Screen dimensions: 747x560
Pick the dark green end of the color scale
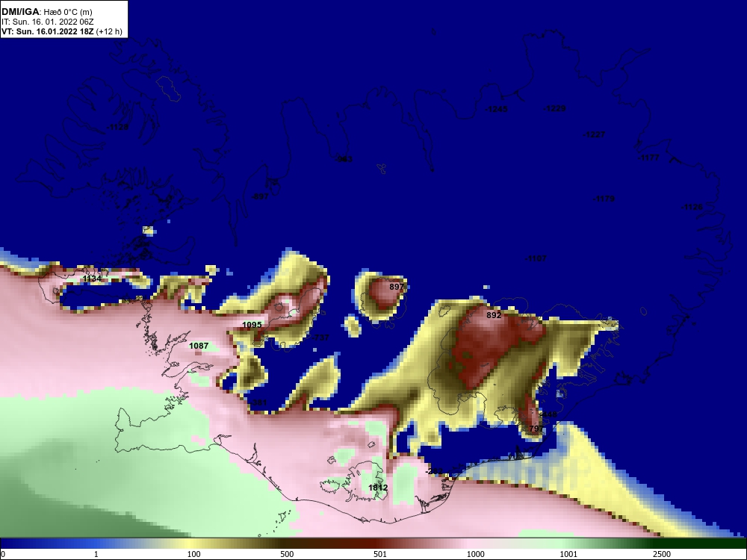701,544
